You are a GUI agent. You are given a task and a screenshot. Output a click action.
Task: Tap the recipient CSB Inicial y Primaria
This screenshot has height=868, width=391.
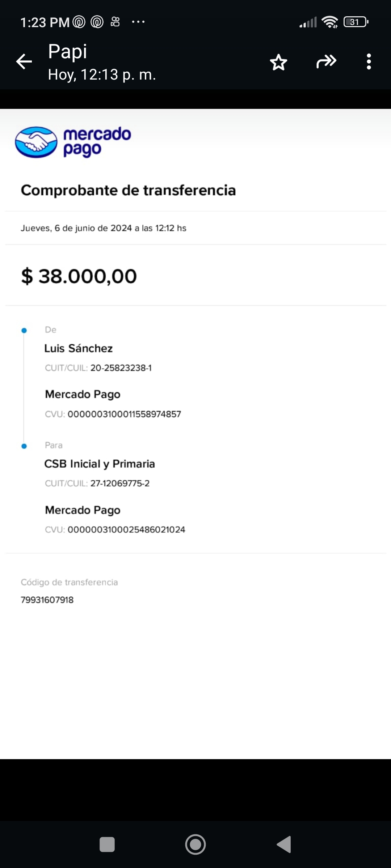coord(100,464)
